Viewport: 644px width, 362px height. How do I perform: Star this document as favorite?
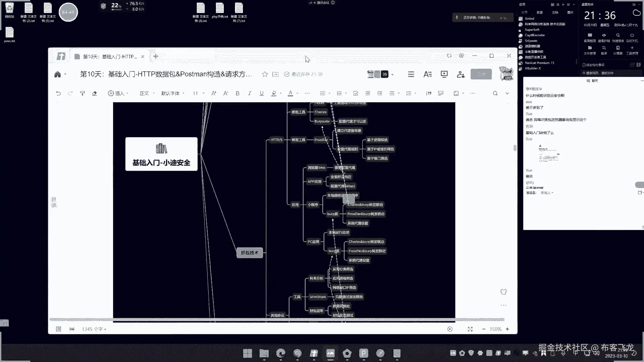265,74
